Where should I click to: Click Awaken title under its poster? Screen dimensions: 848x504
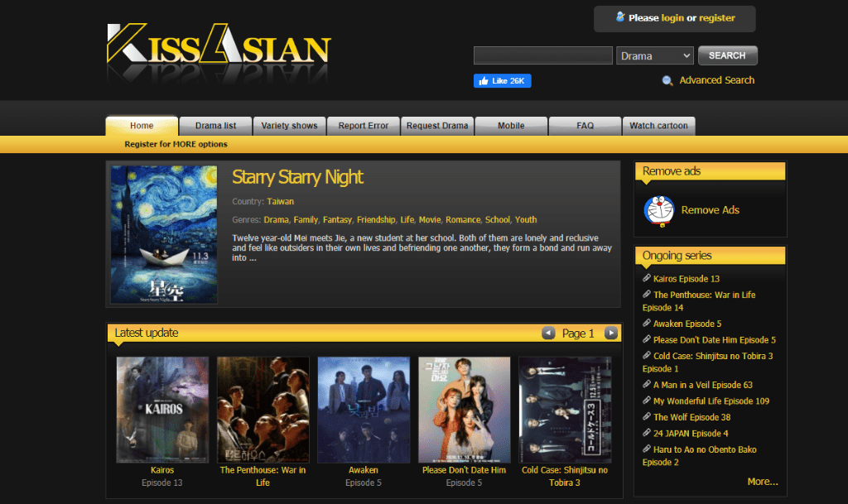[364, 471]
